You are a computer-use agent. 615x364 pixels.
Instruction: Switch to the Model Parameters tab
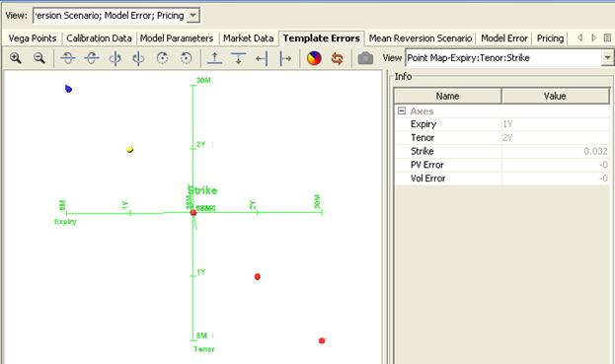click(x=177, y=38)
